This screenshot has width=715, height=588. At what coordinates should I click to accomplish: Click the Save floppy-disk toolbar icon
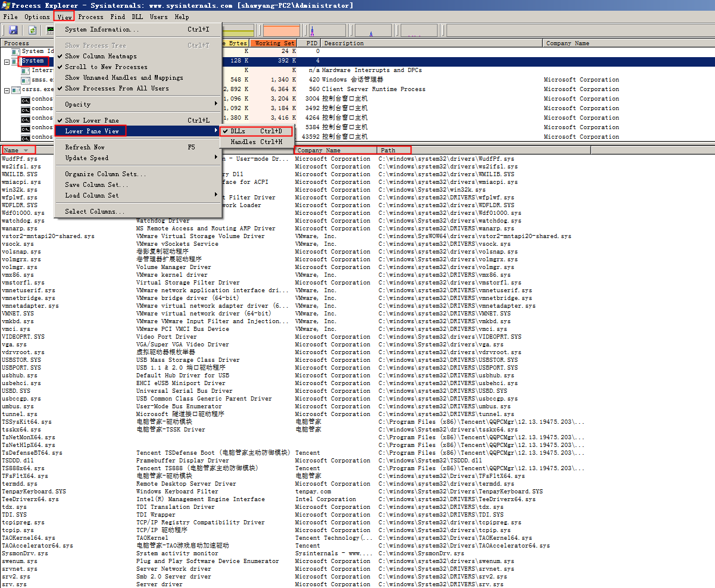pos(13,30)
